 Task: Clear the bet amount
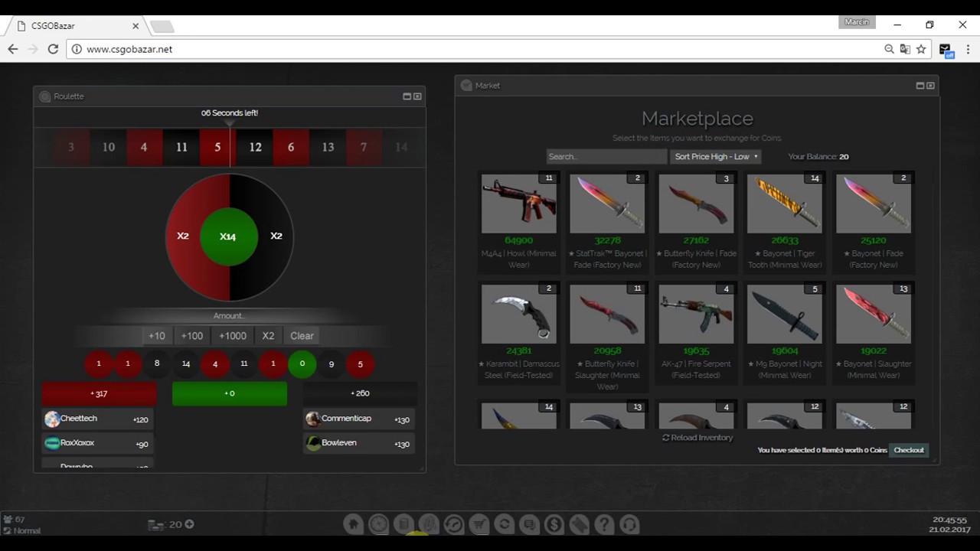[x=302, y=336]
